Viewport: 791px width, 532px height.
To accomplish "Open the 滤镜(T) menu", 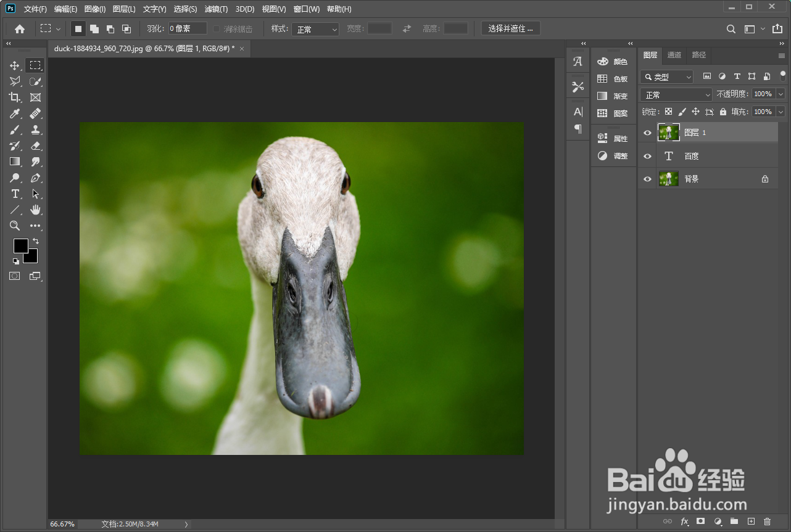I will tap(216, 9).
